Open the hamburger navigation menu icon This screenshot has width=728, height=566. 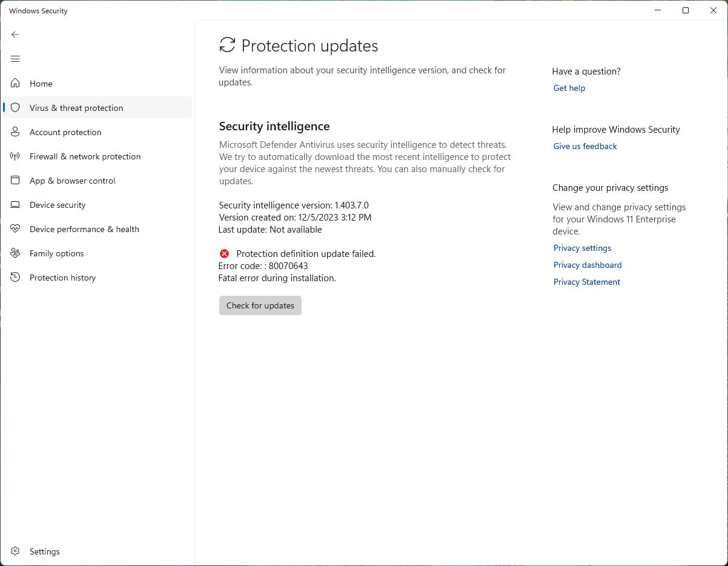pos(15,59)
